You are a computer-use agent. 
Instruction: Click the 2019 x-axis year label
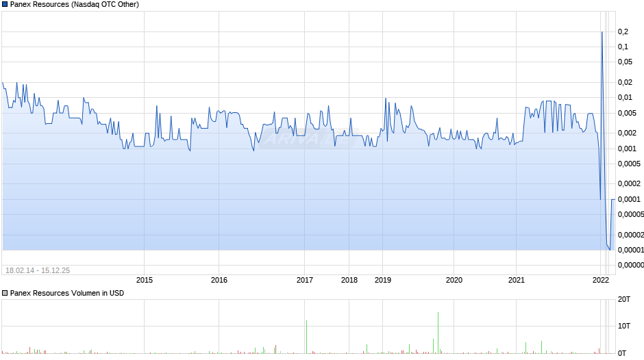point(383,280)
